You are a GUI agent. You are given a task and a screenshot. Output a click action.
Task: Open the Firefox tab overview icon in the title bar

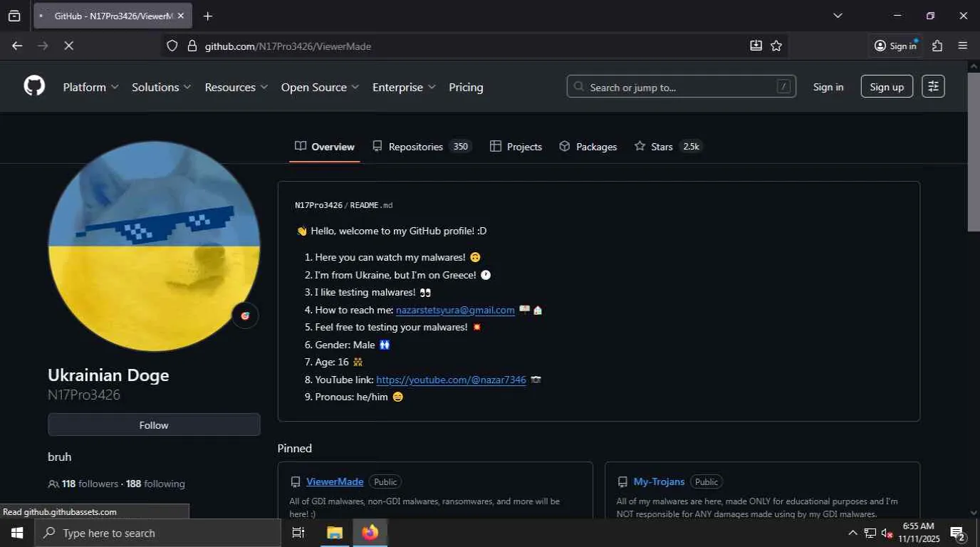pos(14,16)
